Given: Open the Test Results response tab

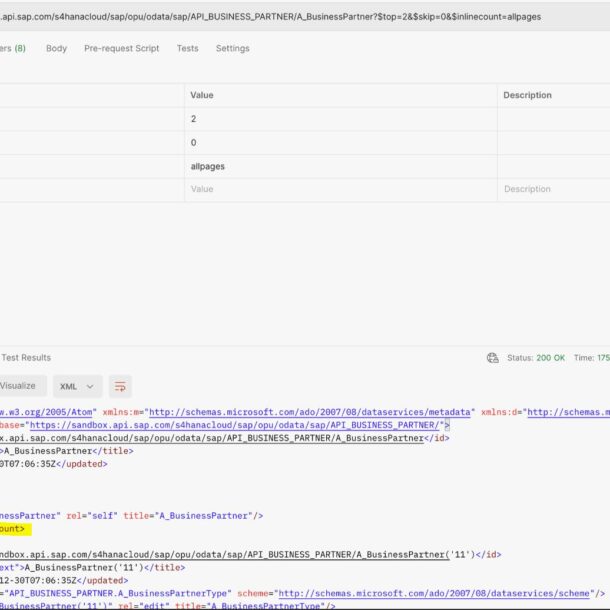Looking at the screenshot, I should [26, 358].
